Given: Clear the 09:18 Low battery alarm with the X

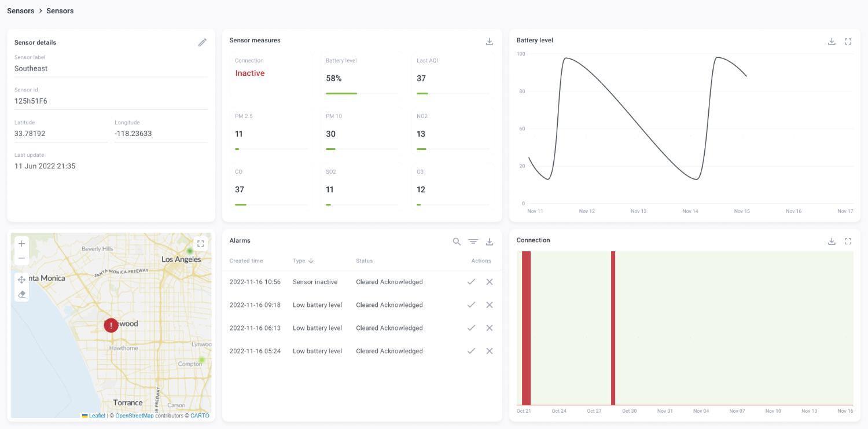Looking at the screenshot, I should click(x=489, y=305).
